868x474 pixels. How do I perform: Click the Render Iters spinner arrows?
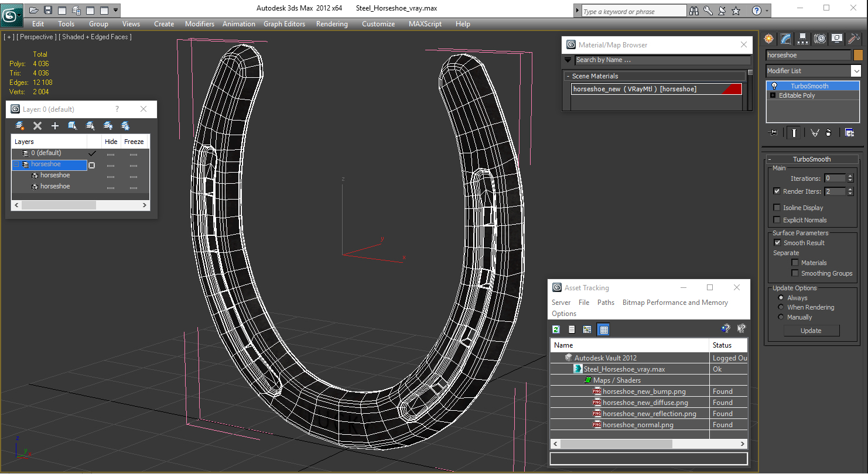(850, 191)
